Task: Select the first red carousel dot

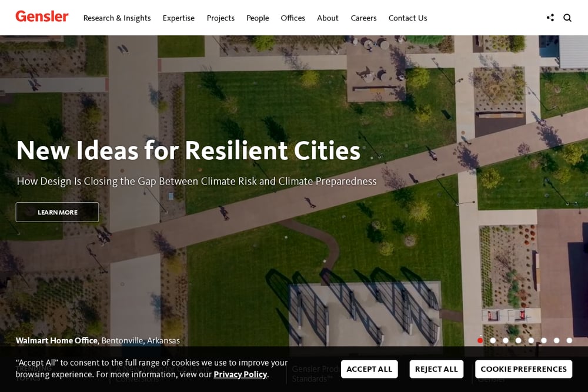Action: [480, 340]
